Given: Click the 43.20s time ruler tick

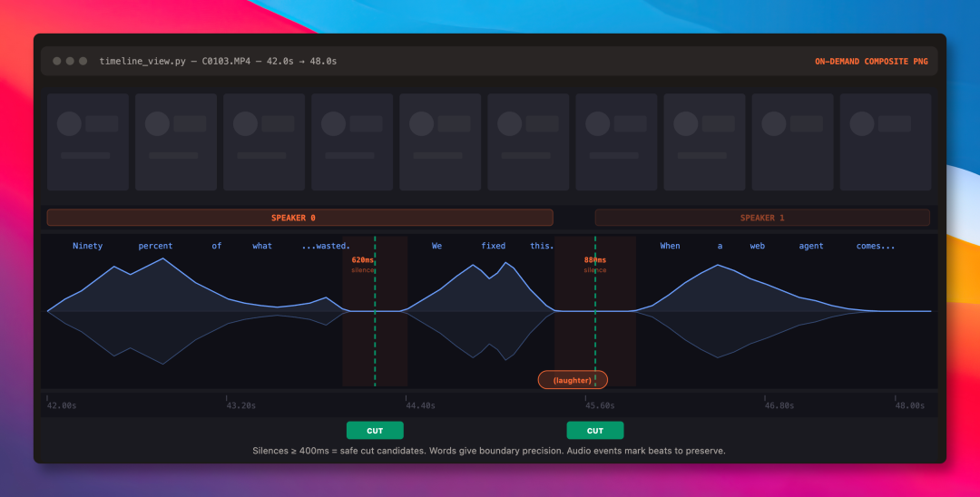Looking at the screenshot, I should pyautogui.click(x=241, y=405).
